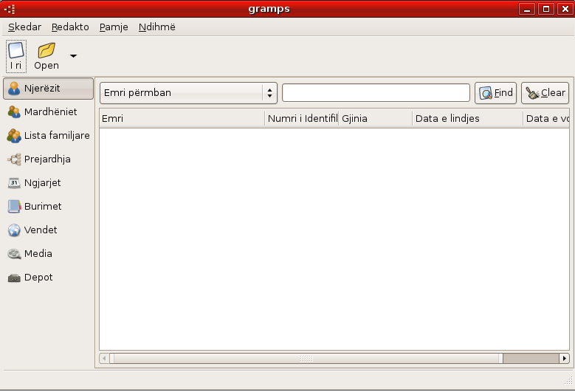575x392 pixels.
Task: Open the Redakto menu
Action: click(70, 27)
